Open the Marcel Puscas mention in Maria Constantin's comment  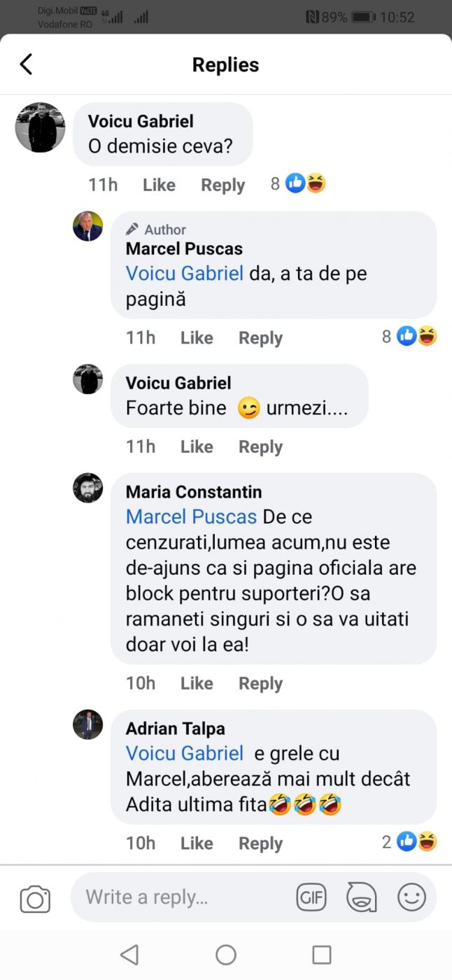click(x=191, y=517)
